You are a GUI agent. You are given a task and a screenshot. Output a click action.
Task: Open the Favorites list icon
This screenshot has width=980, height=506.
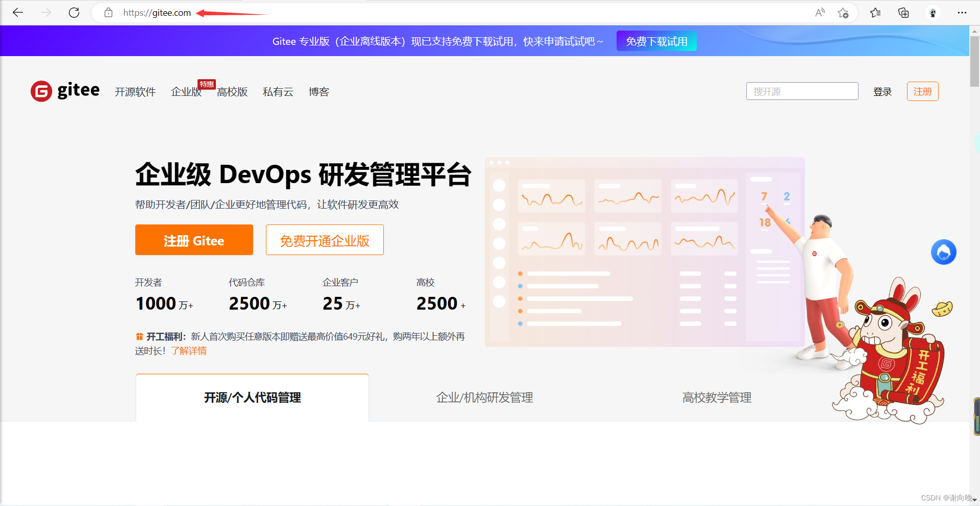pos(875,13)
